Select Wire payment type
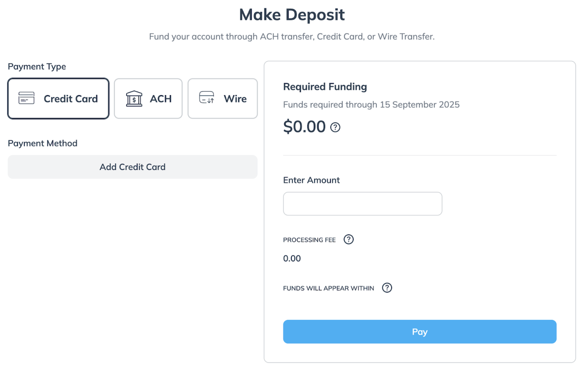This screenshot has height=370, width=588. (223, 99)
